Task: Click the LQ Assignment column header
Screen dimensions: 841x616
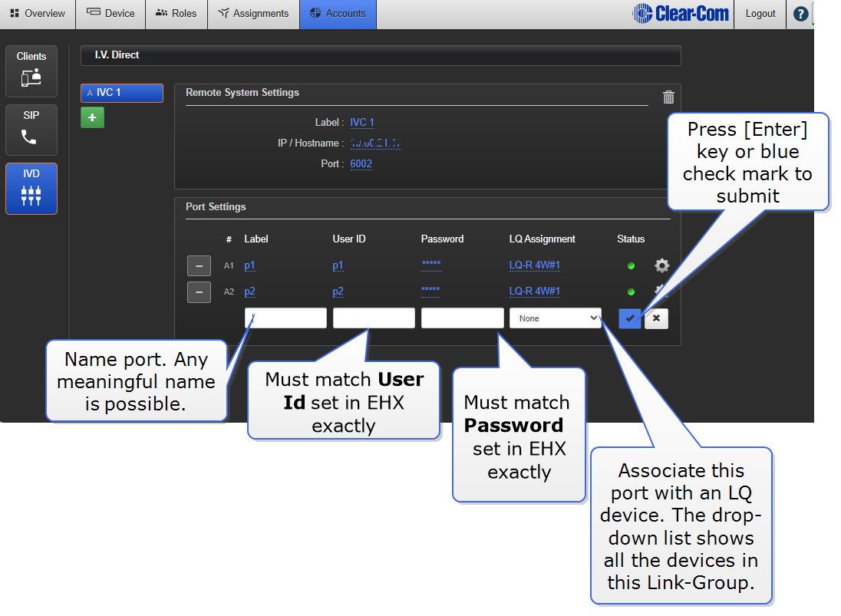Action: click(x=542, y=239)
